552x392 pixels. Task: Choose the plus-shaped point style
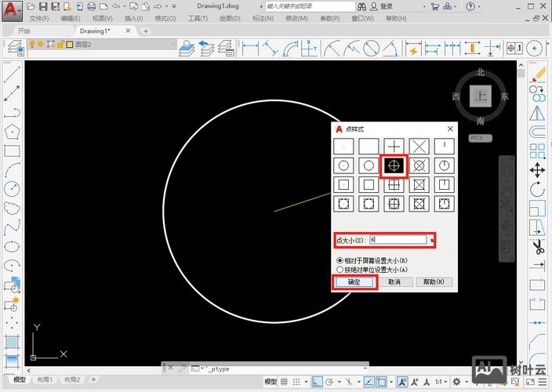click(x=394, y=146)
